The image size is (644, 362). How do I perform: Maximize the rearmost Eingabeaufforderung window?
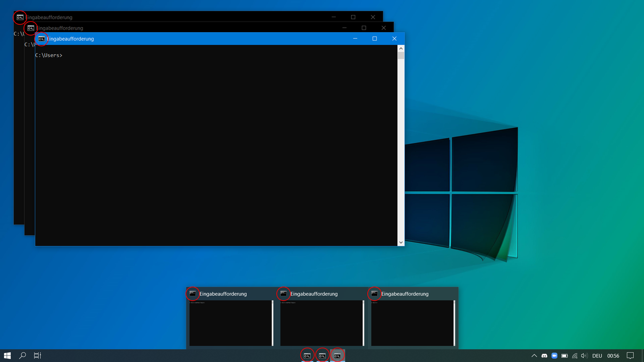click(x=353, y=17)
